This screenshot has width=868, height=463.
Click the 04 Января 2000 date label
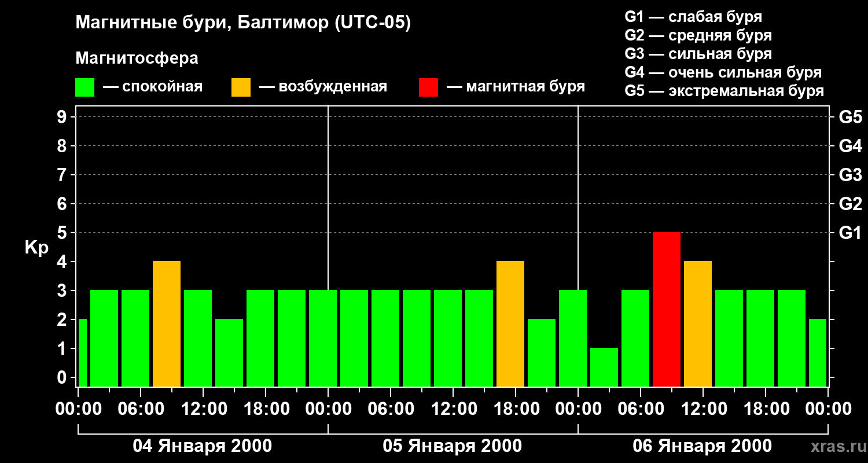pyautogui.click(x=203, y=446)
